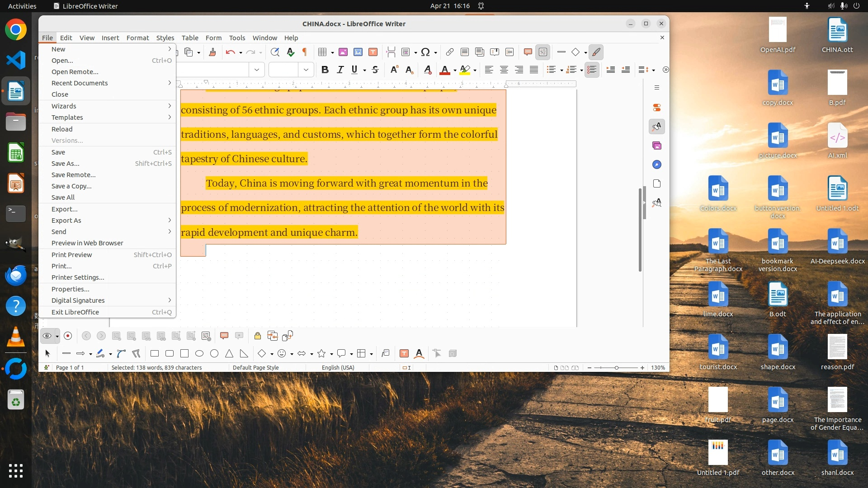Viewport: 868px width, 488px height.
Task: Select the Ellipse shape tool
Action: tap(199, 354)
